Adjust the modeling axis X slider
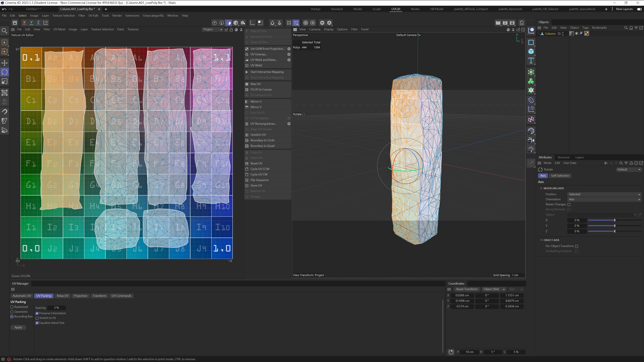The width and height of the screenshot is (644, 362). tap(614, 220)
